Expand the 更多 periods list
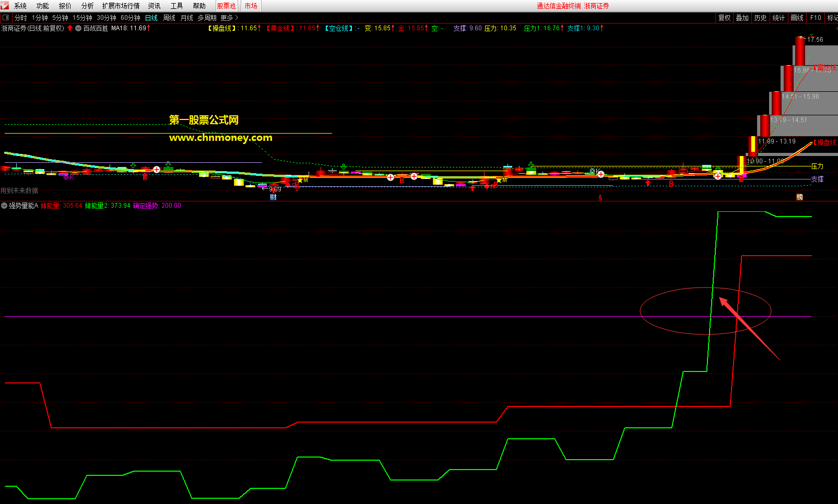Screen dimensions: 838x504 pos(229,18)
